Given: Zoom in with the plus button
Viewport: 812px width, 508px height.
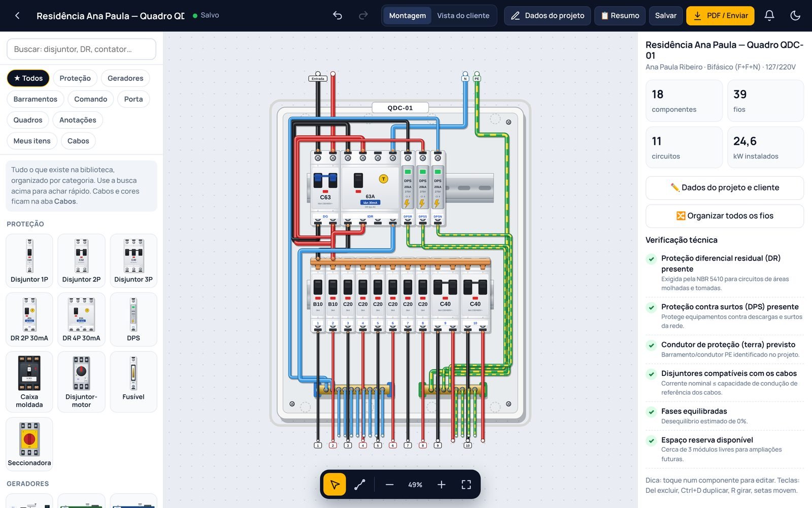Looking at the screenshot, I should coord(442,485).
